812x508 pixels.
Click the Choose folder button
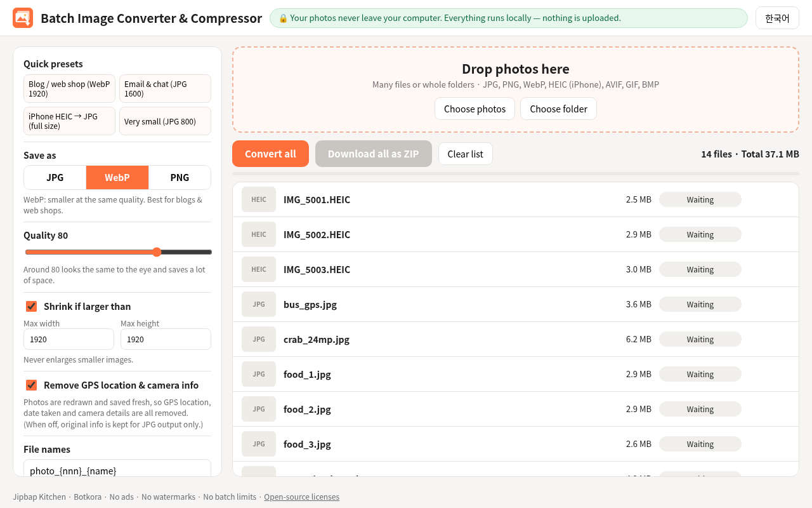[x=559, y=109]
